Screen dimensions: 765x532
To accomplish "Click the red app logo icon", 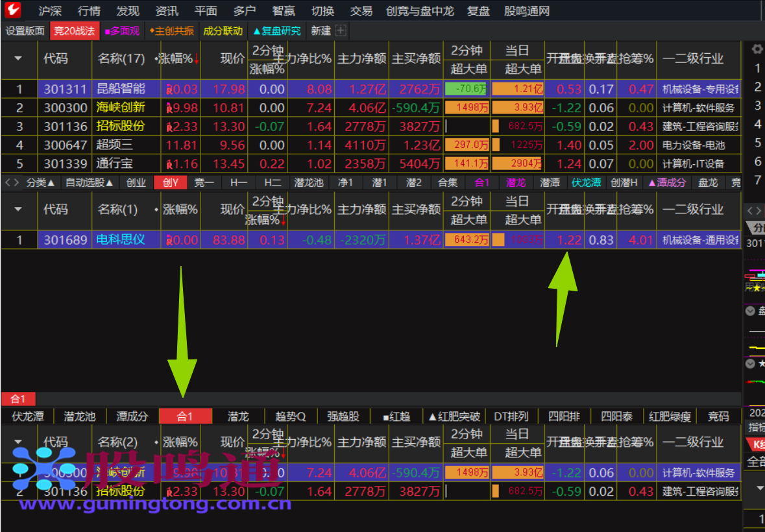I will pos(13,10).
